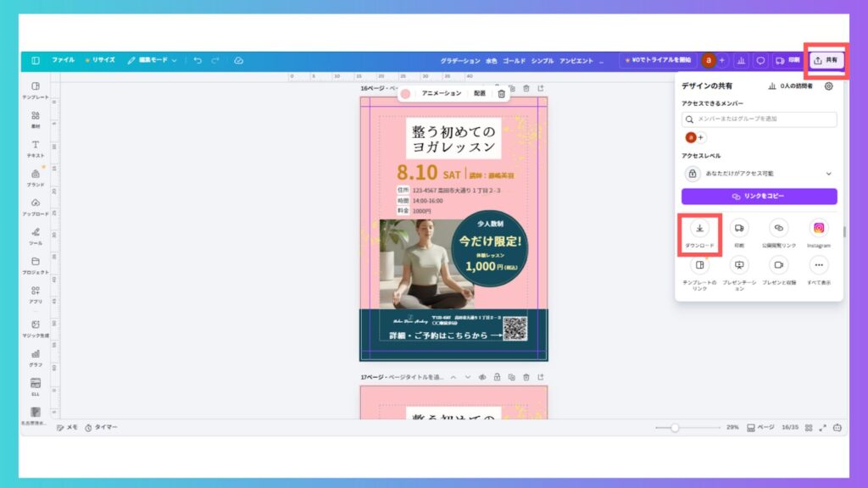Select the public view link icon
Screen dimensions: 868x488
778,229
